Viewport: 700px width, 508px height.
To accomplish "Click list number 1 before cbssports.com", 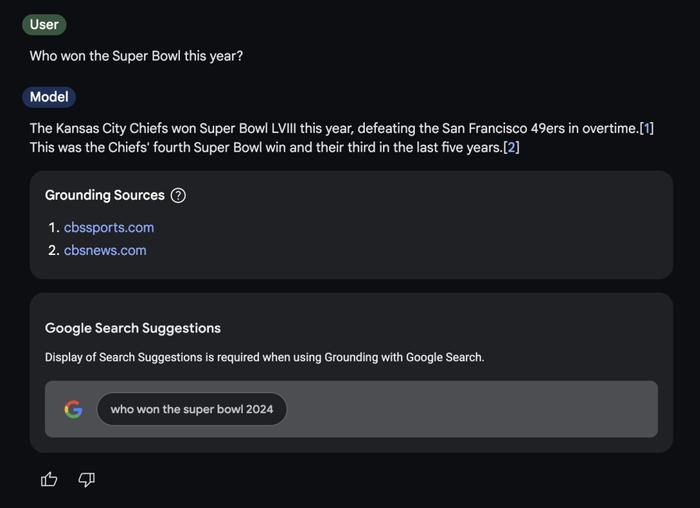I will tap(54, 227).
